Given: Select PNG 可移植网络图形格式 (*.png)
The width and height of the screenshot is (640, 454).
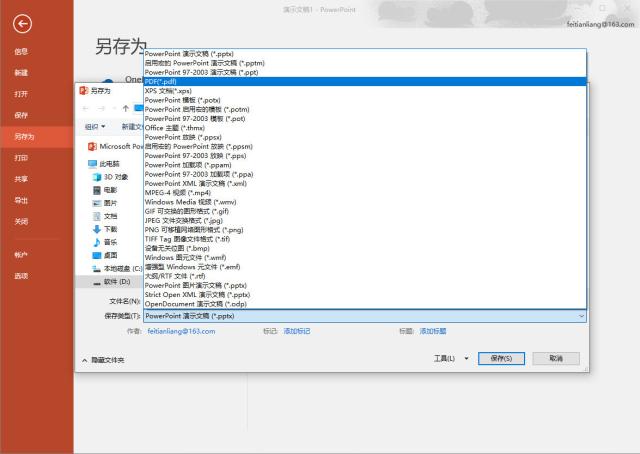Looking at the screenshot, I should 365,230.
